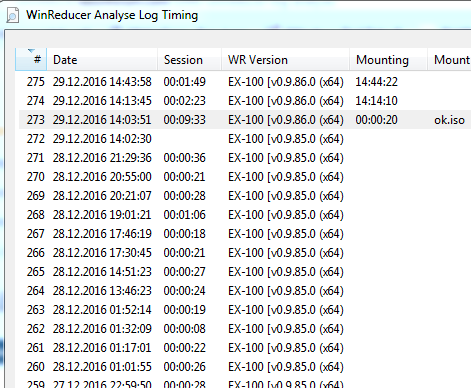Click the ok.iso entry
The height and width of the screenshot is (388, 471).
click(x=449, y=120)
